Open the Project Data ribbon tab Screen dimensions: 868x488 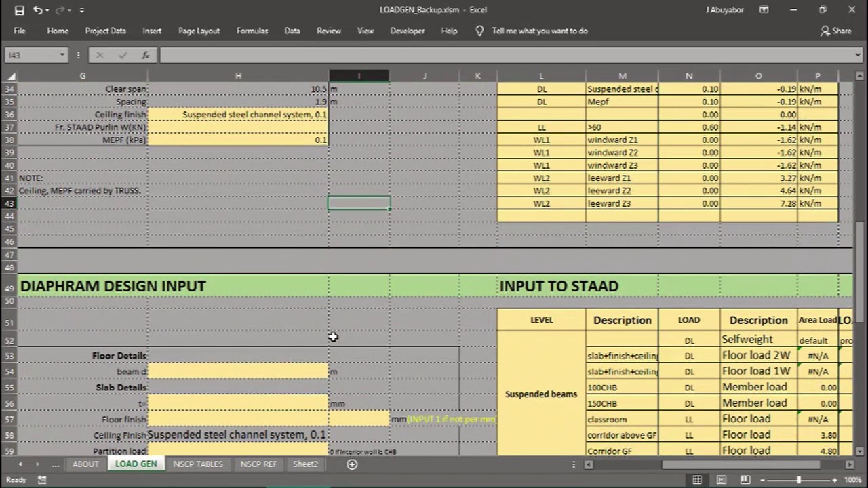point(105,30)
